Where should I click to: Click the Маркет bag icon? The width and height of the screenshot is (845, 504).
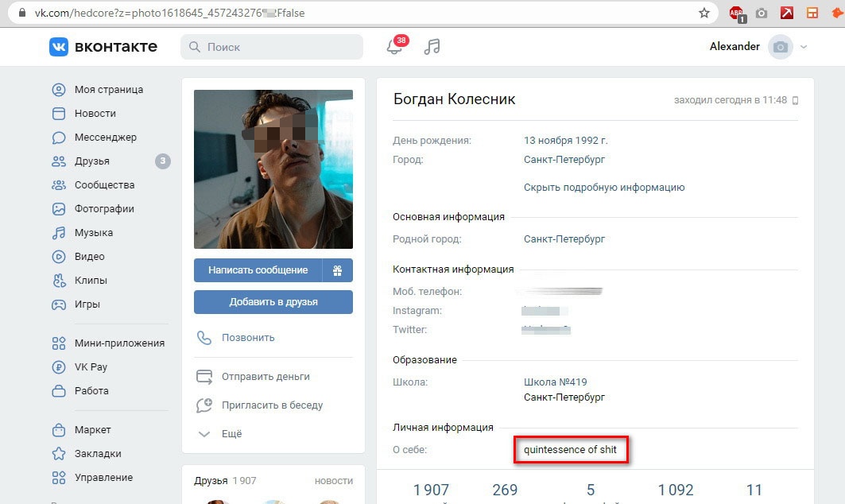(58, 430)
